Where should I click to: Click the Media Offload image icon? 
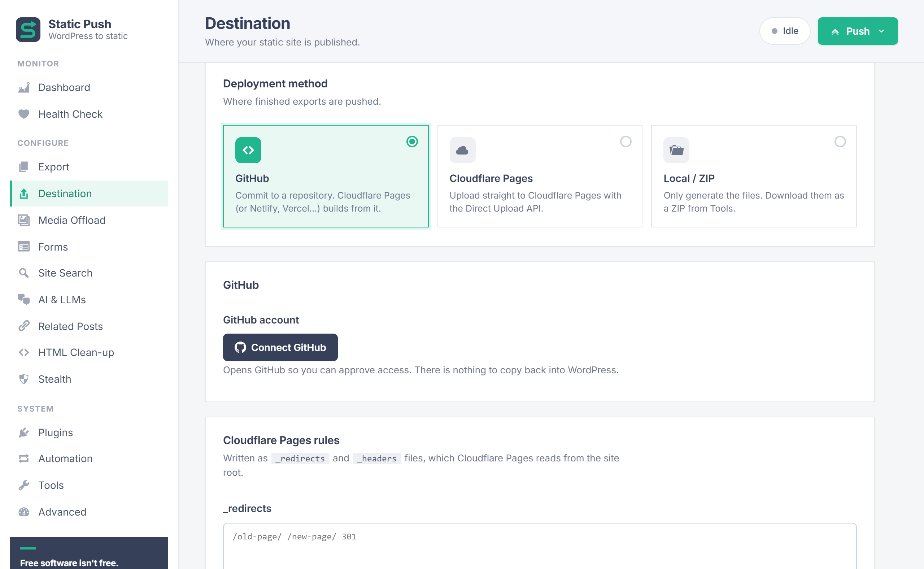24,220
